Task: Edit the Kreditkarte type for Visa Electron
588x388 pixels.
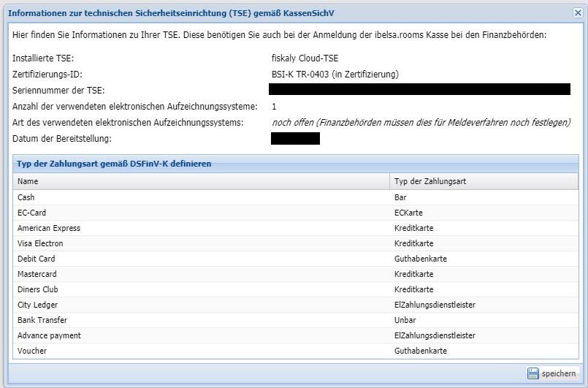Action: [413, 243]
